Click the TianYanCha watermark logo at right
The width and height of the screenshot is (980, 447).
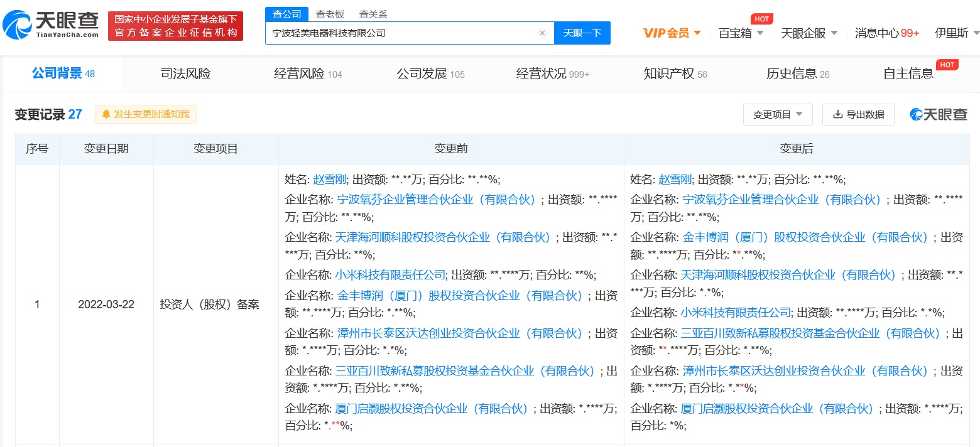[939, 114]
